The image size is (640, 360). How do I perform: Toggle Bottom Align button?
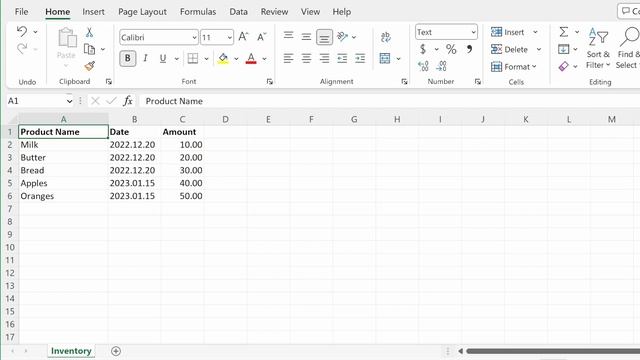pyautogui.click(x=324, y=37)
